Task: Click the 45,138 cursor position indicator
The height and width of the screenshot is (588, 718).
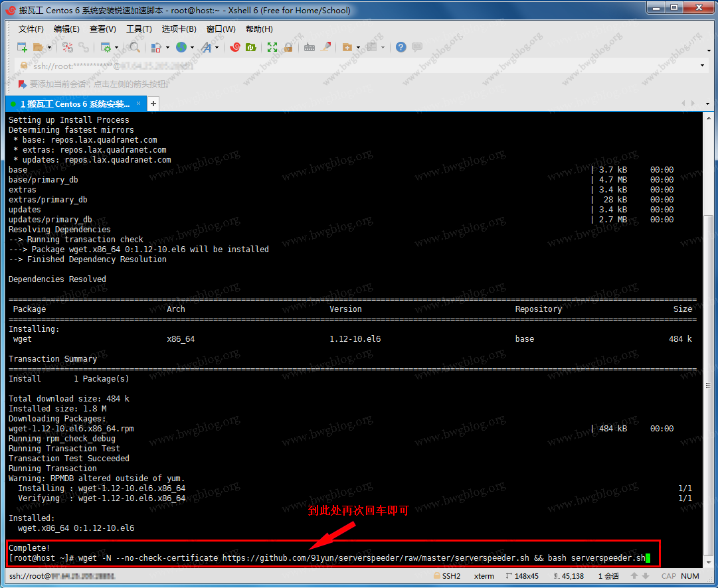Action: click(569, 576)
